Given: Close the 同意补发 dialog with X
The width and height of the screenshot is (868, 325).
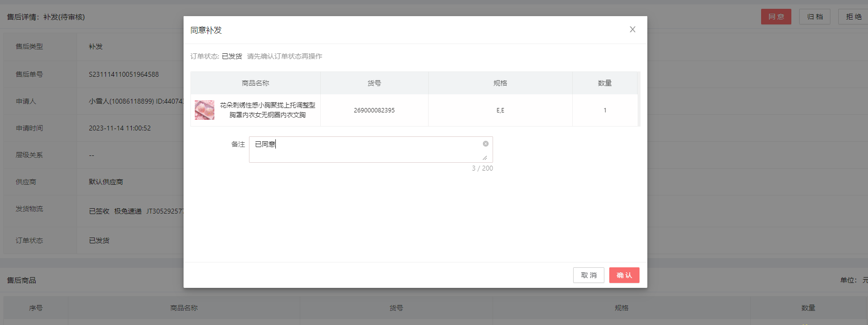Looking at the screenshot, I should click(x=632, y=30).
